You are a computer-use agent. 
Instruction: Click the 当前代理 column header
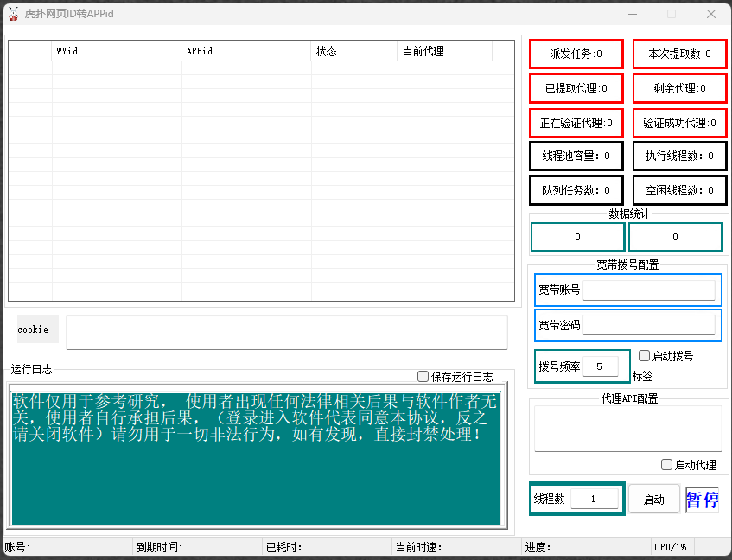coord(444,52)
